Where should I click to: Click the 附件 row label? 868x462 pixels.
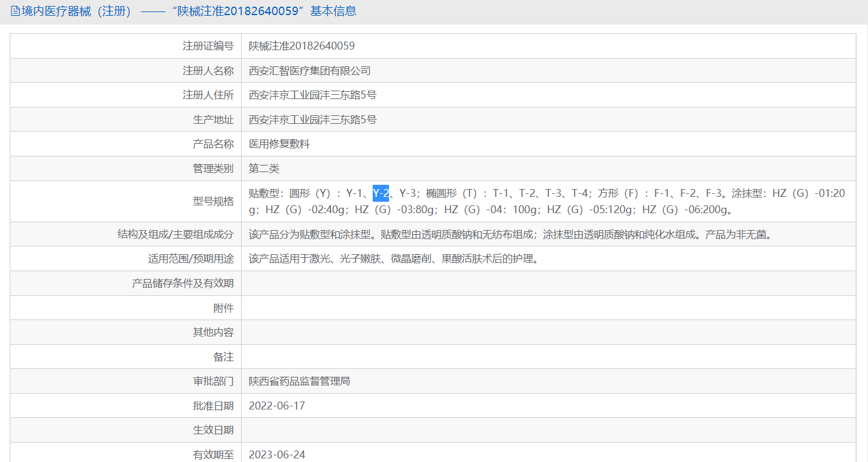(x=223, y=308)
